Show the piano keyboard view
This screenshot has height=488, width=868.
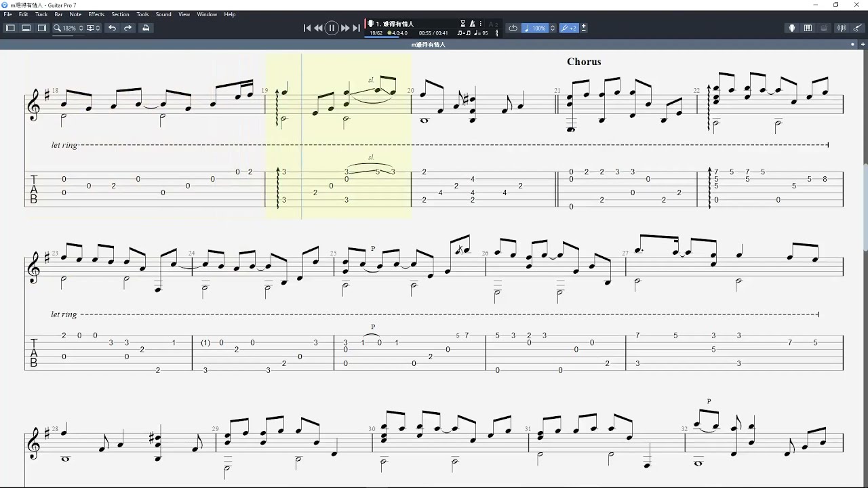point(808,28)
